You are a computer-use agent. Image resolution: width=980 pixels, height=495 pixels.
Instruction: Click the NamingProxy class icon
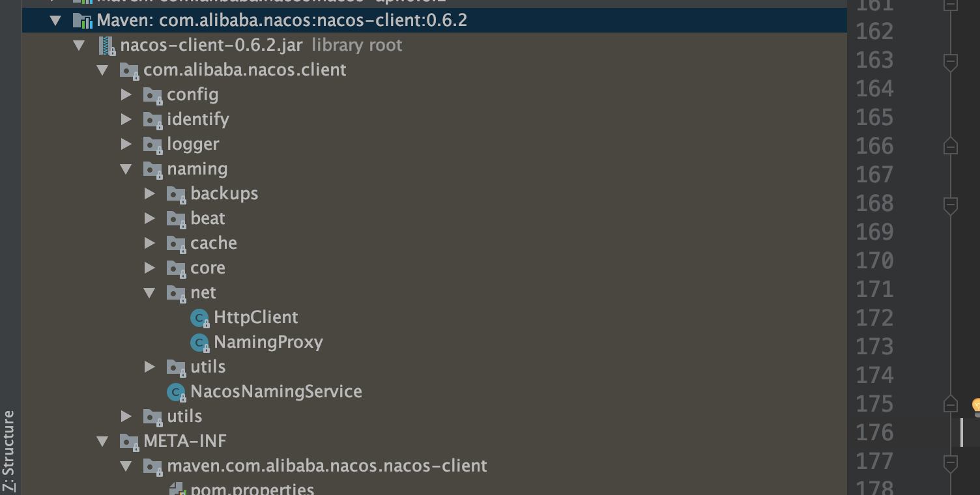(199, 342)
